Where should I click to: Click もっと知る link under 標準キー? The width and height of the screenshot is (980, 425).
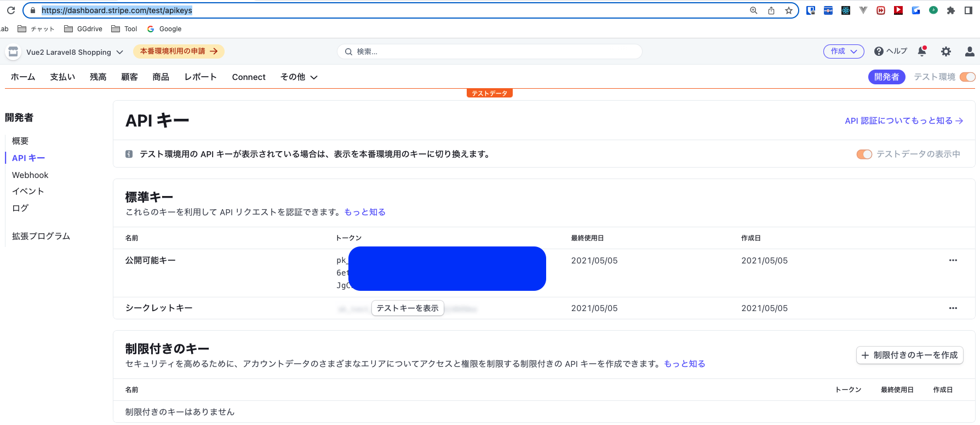point(365,213)
